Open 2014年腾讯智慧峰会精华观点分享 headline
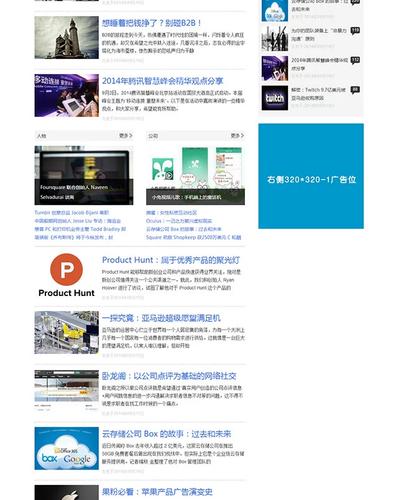Screen dimensions: 398x500 [163, 81]
